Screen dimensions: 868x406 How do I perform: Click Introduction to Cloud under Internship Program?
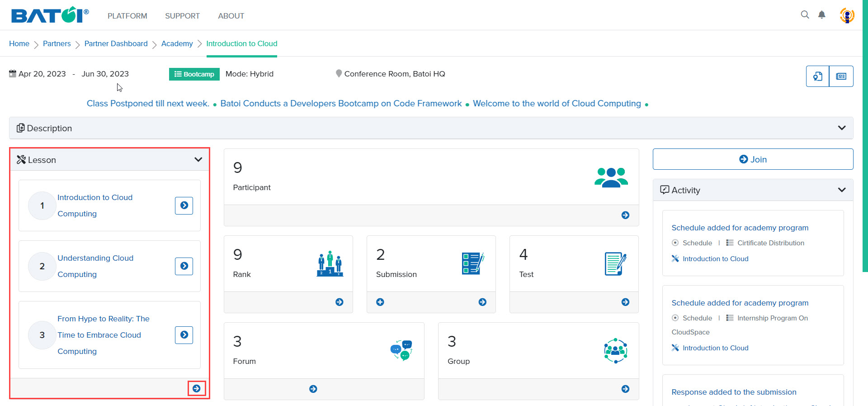click(716, 348)
